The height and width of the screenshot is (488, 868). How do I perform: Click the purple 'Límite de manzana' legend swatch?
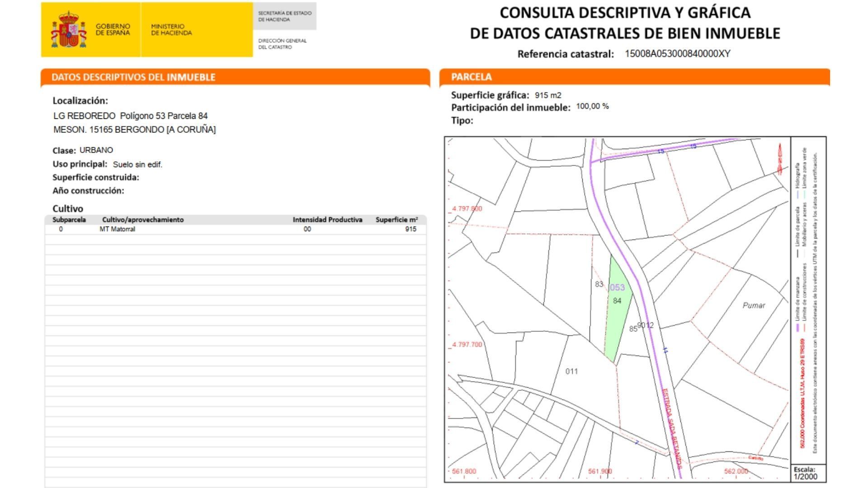pos(798,327)
